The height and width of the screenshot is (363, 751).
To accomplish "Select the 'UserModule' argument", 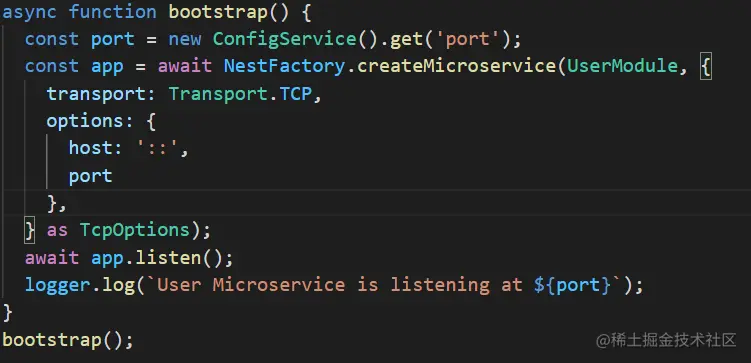I will pyautogui.click(x=622, y=66).
